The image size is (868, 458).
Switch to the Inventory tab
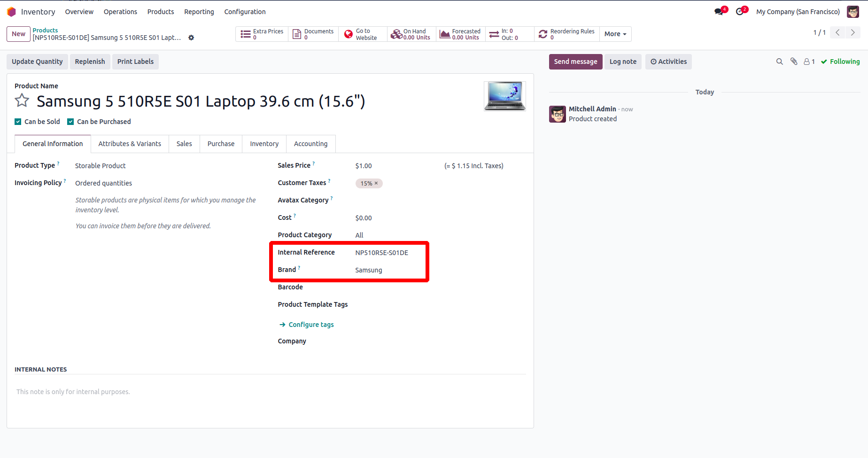(264, 144)
